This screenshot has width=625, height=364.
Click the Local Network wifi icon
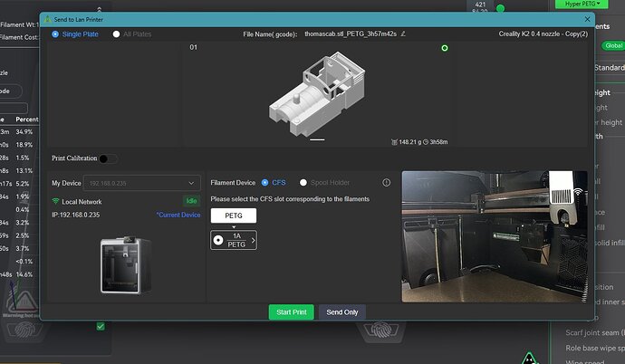[x=55, y=202]
